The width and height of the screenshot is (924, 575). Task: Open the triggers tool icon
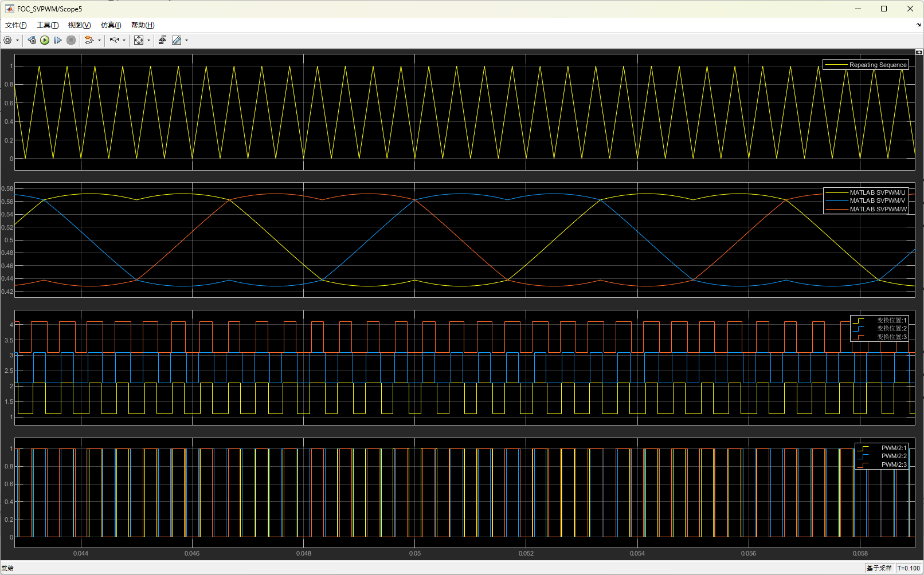(163, 40)
